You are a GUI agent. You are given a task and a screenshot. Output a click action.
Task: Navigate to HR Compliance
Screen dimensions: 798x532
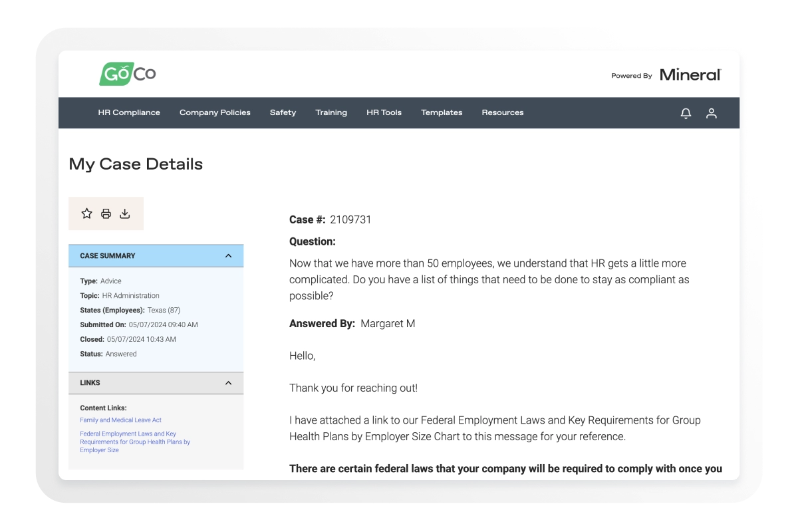(128, 113)
